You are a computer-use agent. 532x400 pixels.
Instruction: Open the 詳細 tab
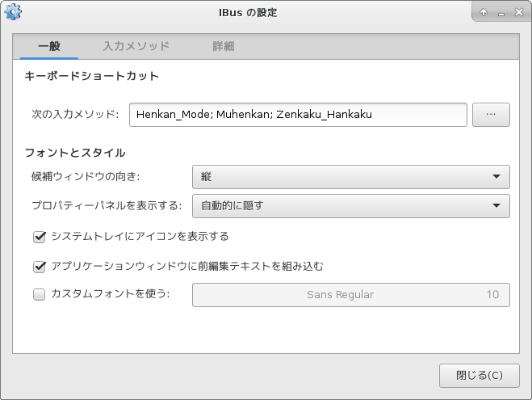(x=224, y=46)
